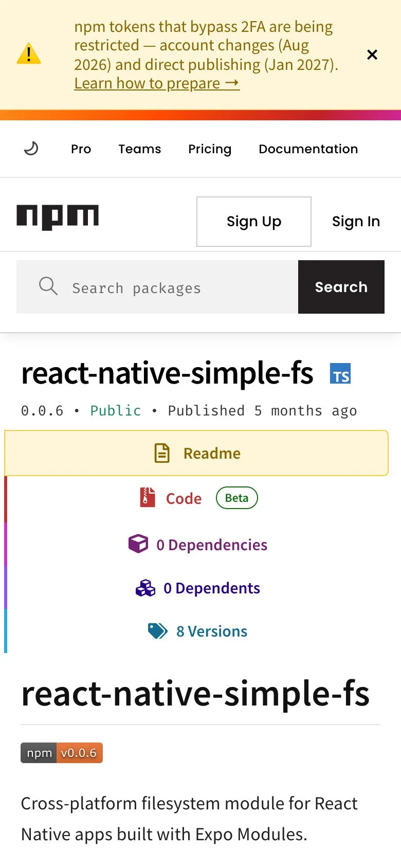Screen dimensions: 401x868
Task: Click the npm logo
Action: [x=58, y=217]
